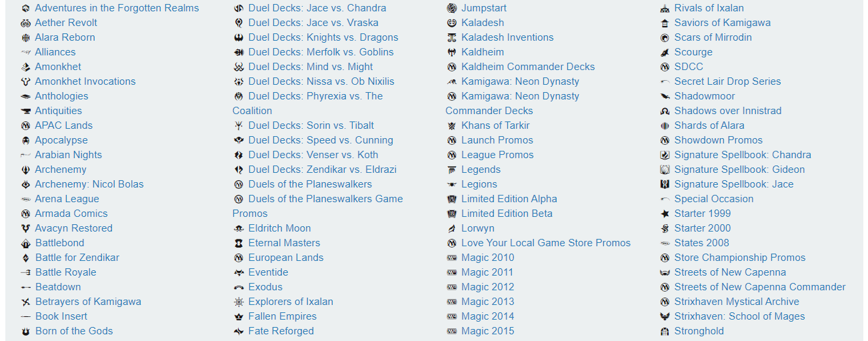
Task: Open the Secret Lair Drop Series link
Action: (727, 81)
